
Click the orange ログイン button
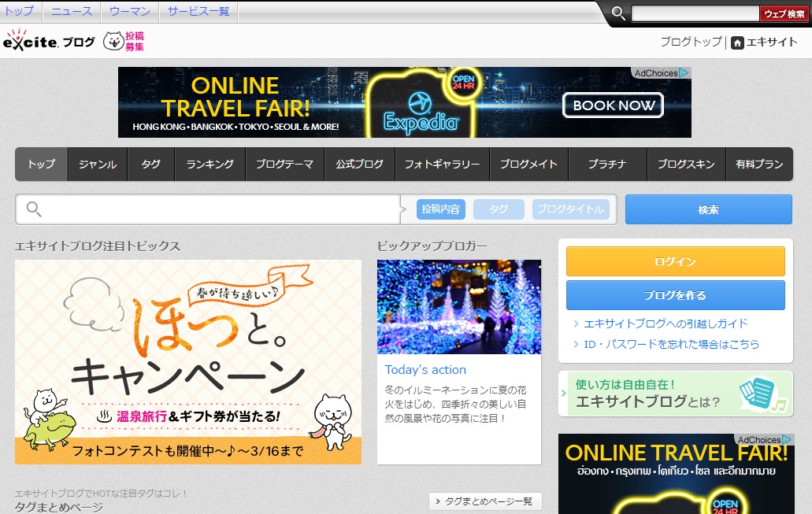pos(675,261)
